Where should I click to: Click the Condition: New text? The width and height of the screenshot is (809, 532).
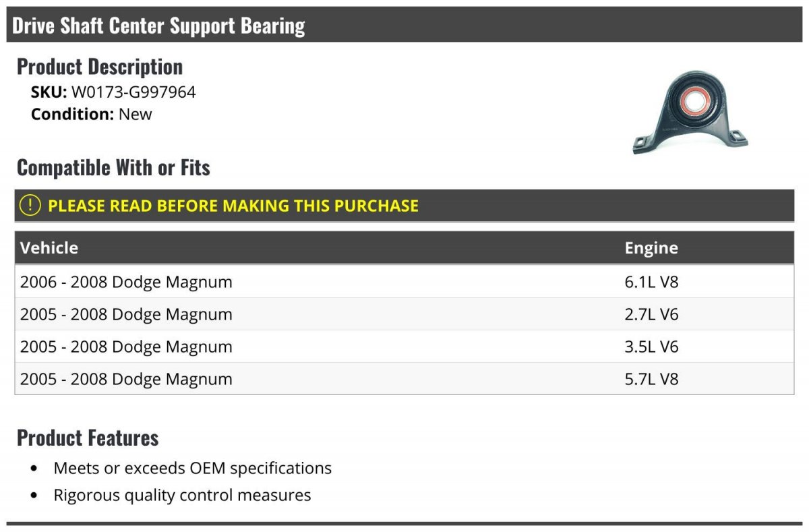tap(92, 114)
